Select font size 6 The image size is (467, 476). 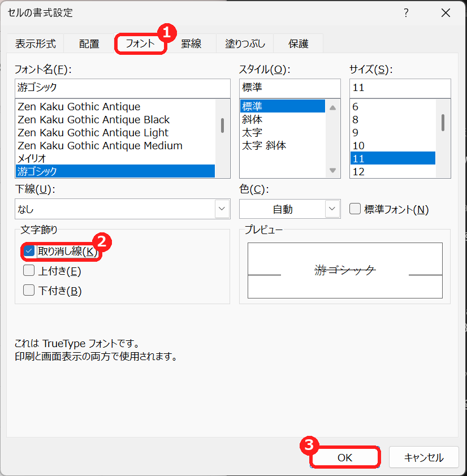(x=393, y=106)
